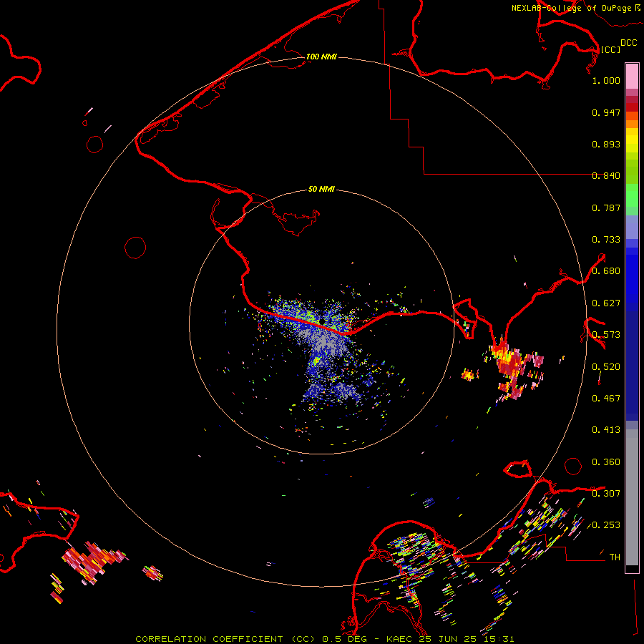The width and height of the screenshot is (644, 644).
Task: Select the 1.000 legend value
Action: pyautogui.click(x=606, y=80)
